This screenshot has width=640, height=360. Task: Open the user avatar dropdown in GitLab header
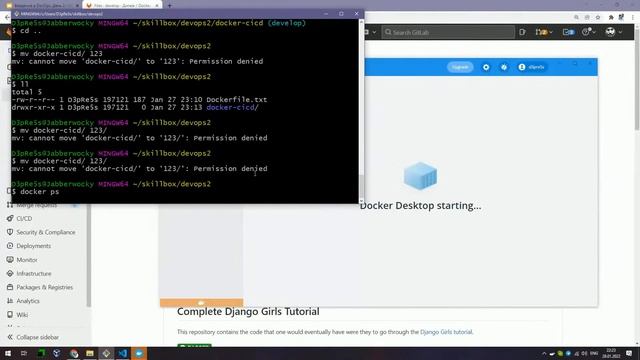(613, 32)
